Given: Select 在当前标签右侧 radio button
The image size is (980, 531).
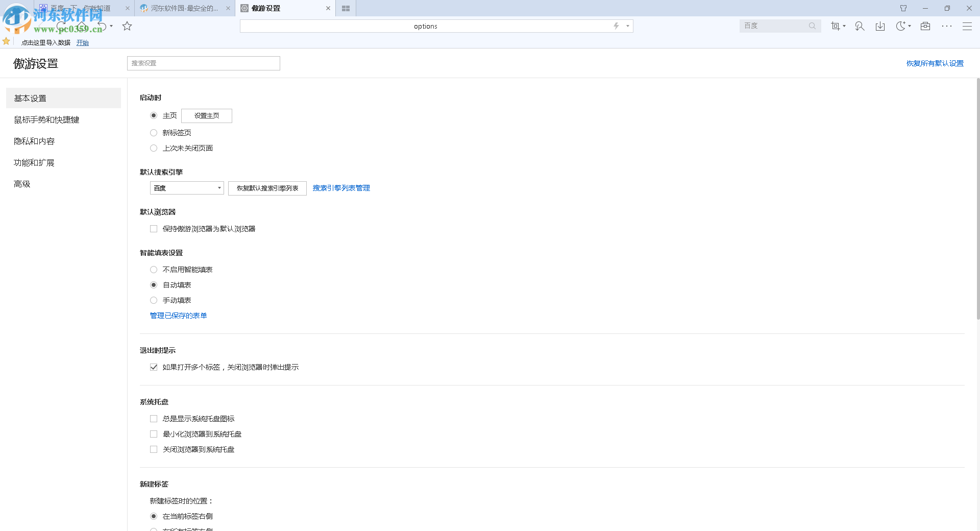Looking at the screenshot, I should 154,516.
